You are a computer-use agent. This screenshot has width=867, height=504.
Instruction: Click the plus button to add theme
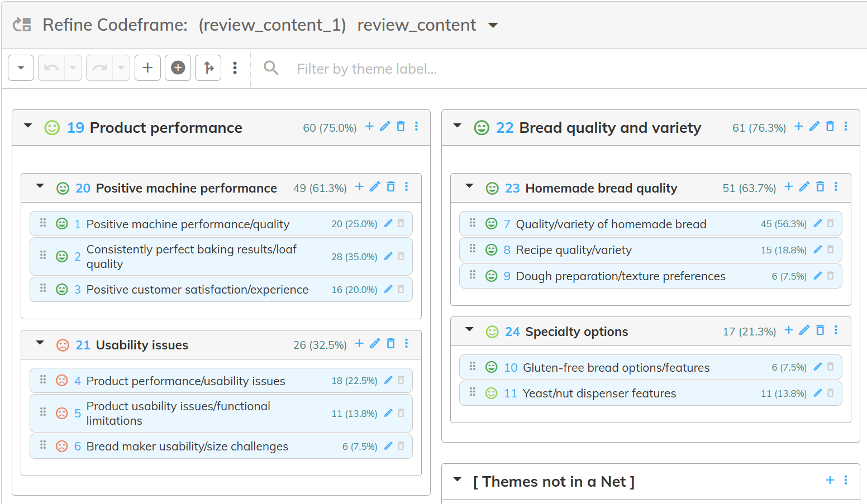pos(147,68)
